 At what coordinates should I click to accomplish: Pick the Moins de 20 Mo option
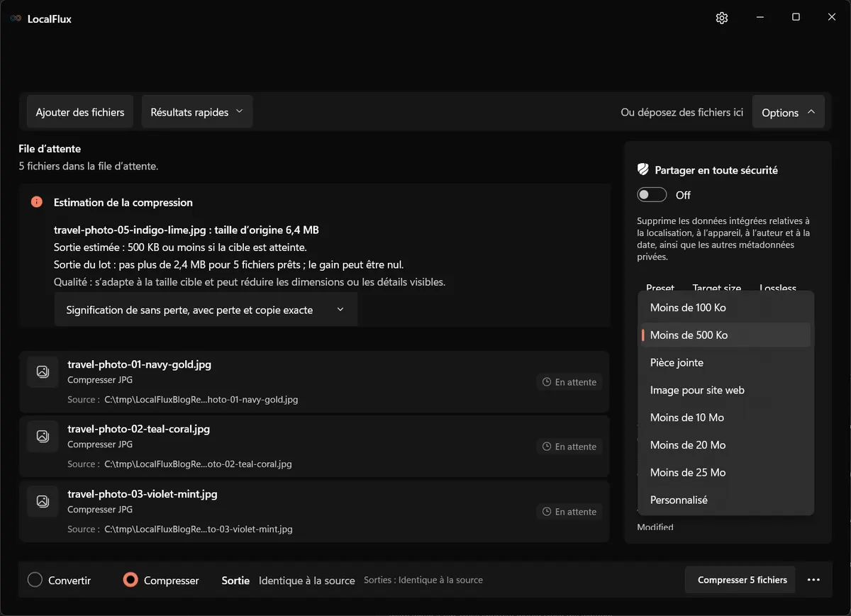pos(725,445)
